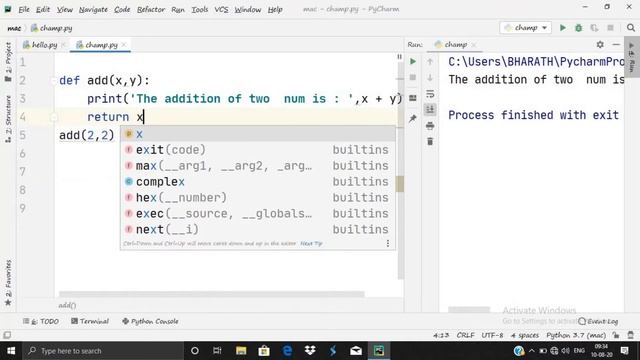Start debugging with the bug icon
Screen dimensions: 640x360
(578, 28)
